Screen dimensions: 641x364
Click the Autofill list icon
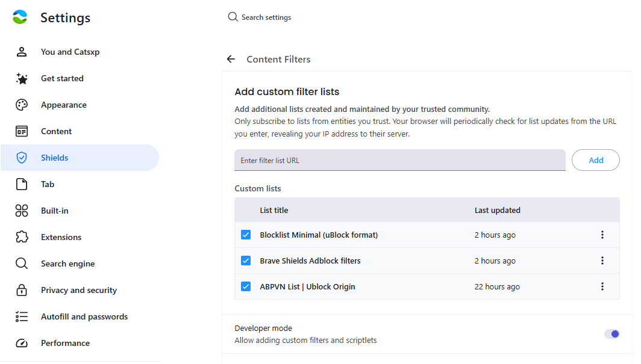[22, 316]
